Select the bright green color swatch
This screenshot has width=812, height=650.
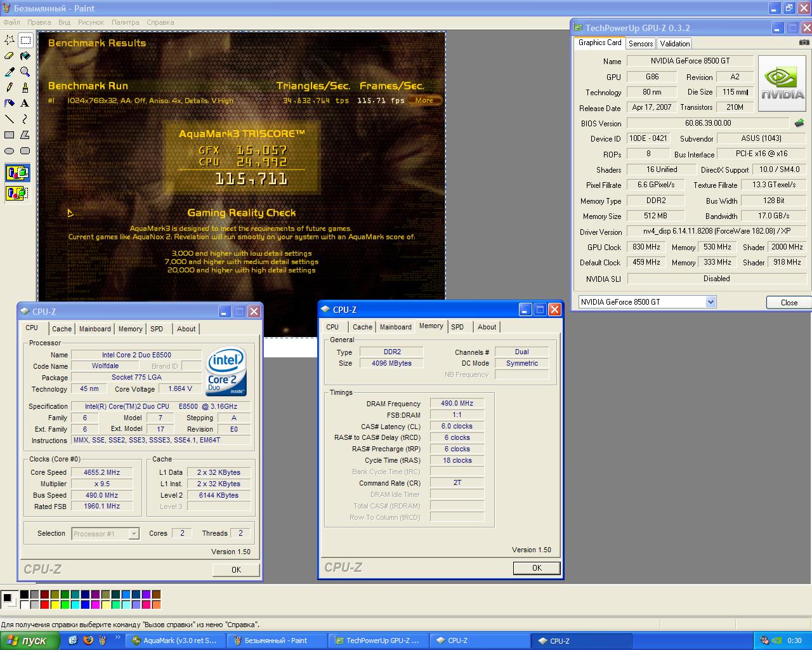pyautogui.click(x=65, y=605)
